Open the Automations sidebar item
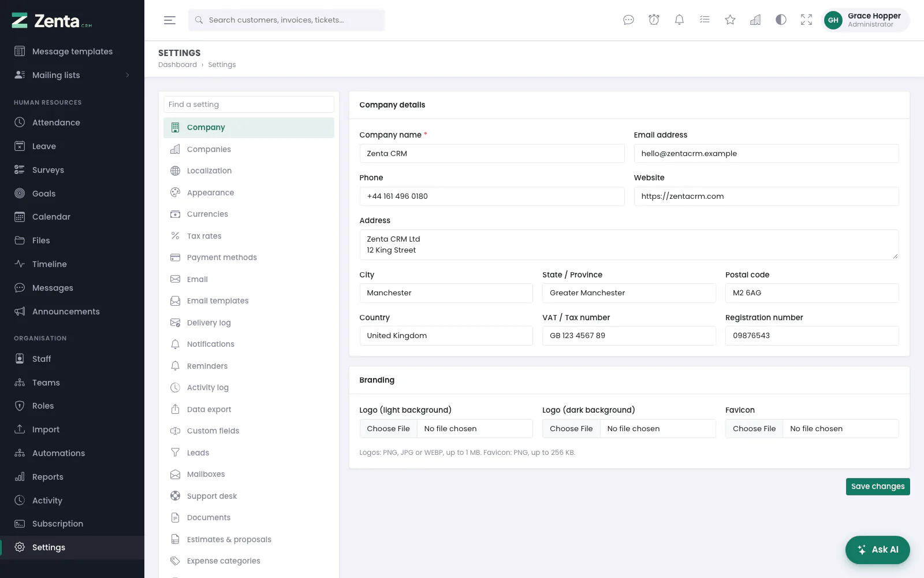Image resolution: width=924 pixels, height=578 pixels. [x=72, y=453]
